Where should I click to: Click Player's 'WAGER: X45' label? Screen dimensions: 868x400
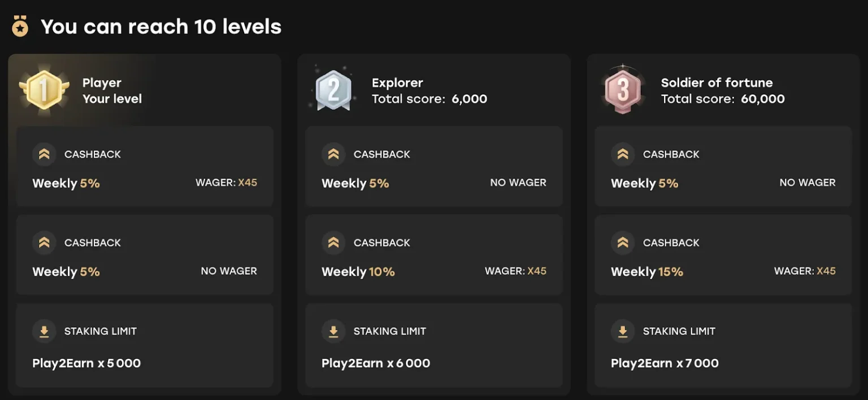pyautogui.click(x=226, y=182)
